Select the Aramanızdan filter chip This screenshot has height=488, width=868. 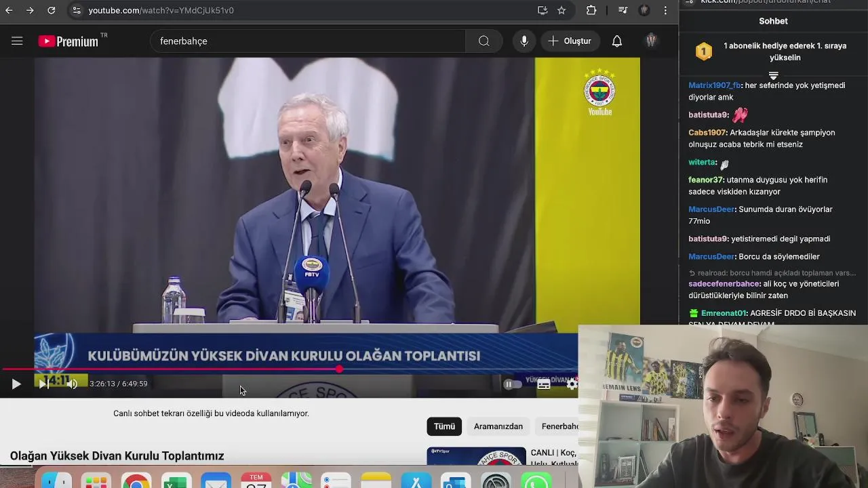[x=498, y=426]
